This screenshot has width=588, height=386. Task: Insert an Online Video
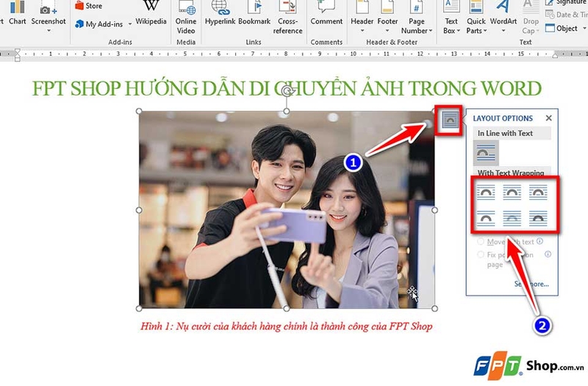tap(186, 18)
